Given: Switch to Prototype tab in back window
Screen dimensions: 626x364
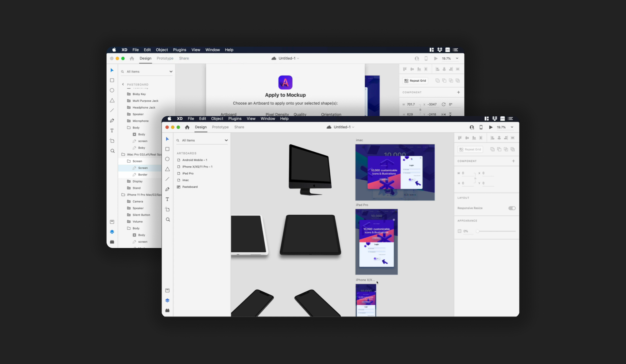Looking at the screenshot, I should 165,58.
